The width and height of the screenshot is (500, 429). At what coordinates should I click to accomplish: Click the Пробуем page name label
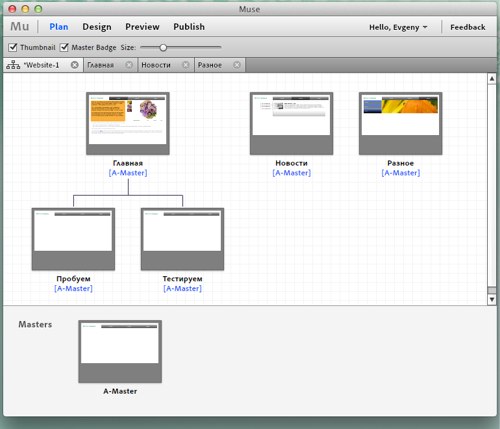(x=73, y=279)
